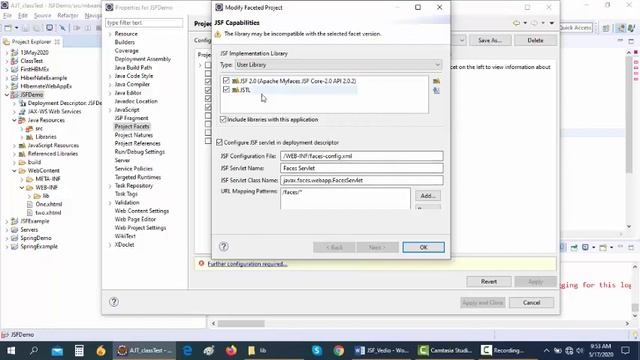Open the Refactor menu

(x=68, y=16)
